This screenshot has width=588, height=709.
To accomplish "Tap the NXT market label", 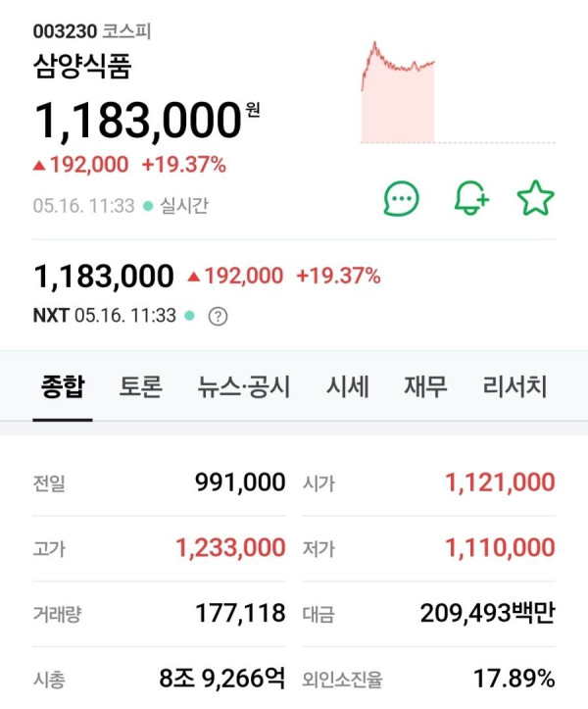I will (50, 317).
